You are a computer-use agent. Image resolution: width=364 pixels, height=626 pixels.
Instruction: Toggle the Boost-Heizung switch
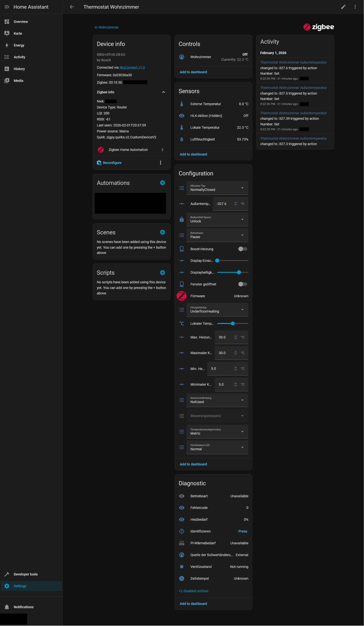tap(242, 249)
